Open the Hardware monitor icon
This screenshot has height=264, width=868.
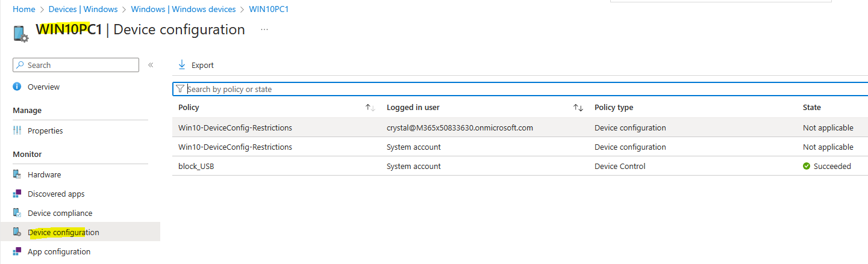17,174
